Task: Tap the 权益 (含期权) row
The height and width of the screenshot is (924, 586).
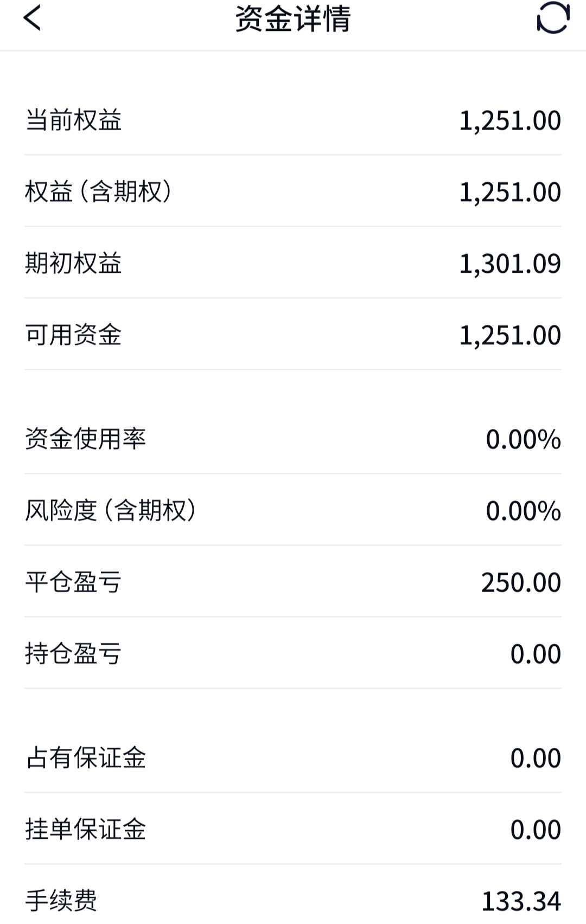Action: point(293,191)
